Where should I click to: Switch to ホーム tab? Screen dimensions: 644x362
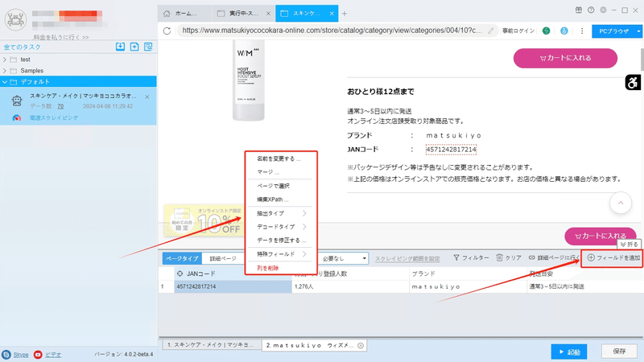point(184,14)
